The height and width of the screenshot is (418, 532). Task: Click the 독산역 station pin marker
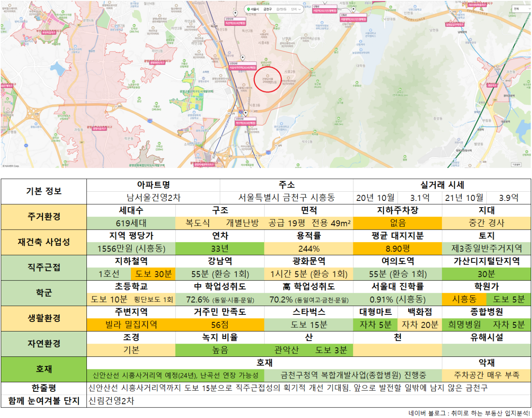[x=236, y=13]
